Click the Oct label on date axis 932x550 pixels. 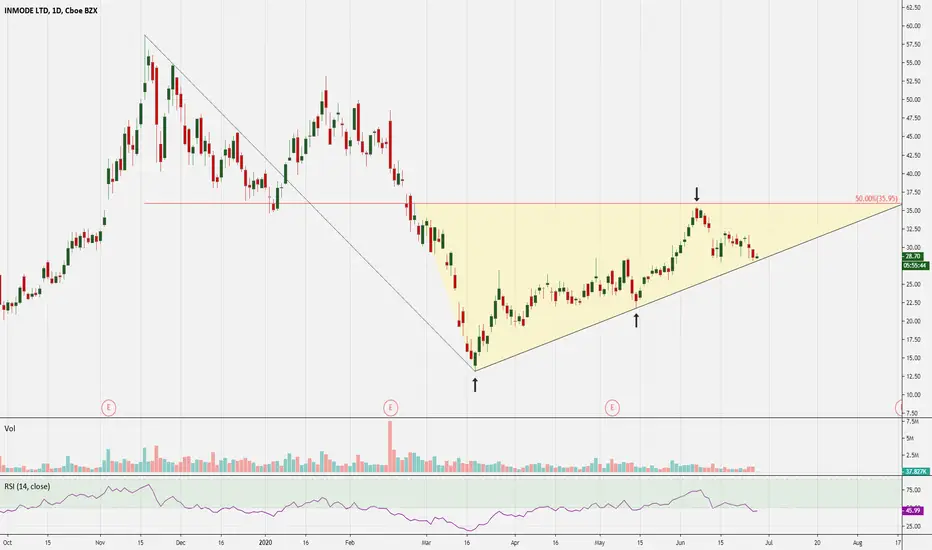pos(7,543)
